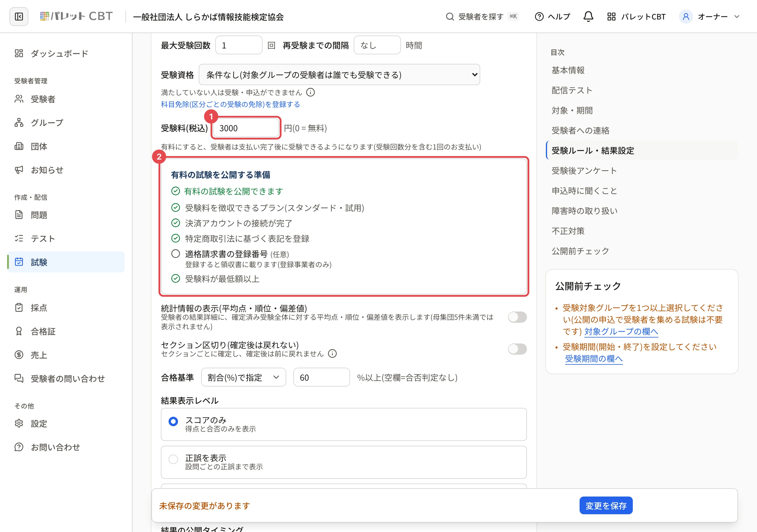Click the 採点 clipboard icon
Viewport: 757px width, 532px height.
pyautogui.click(x=19, y=308)
